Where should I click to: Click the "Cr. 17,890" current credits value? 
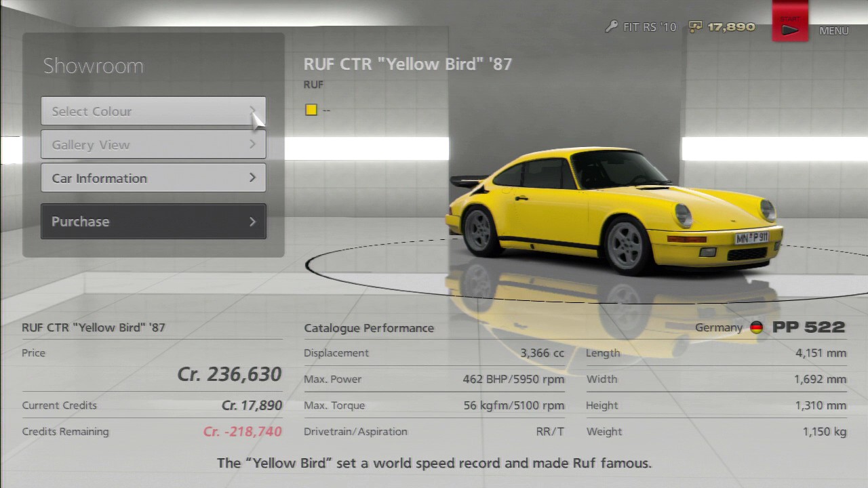coord(252,405)
